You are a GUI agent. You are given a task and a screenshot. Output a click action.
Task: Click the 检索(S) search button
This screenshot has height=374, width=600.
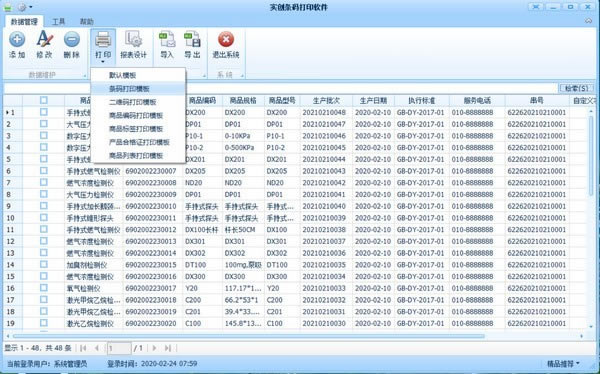tap(576, 88)
